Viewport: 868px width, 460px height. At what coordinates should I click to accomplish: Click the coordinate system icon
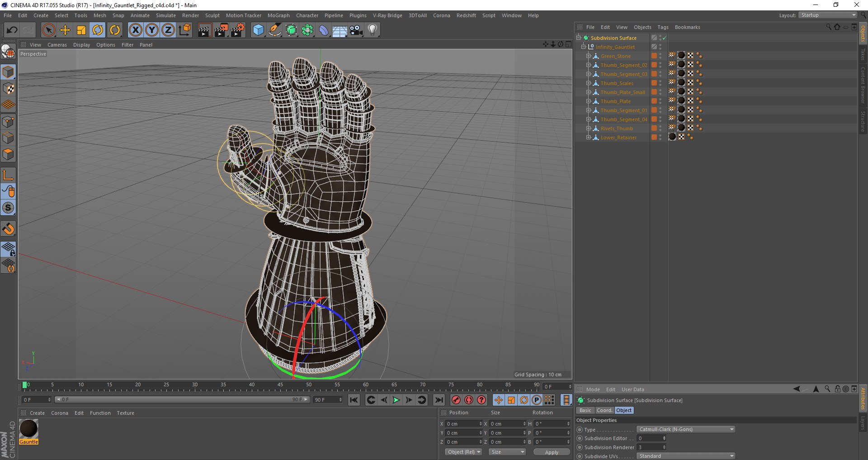click(x=184, y=30)
